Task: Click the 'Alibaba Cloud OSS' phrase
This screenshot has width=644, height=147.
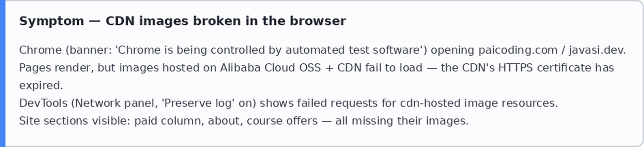Action: [x=270, y=68]
